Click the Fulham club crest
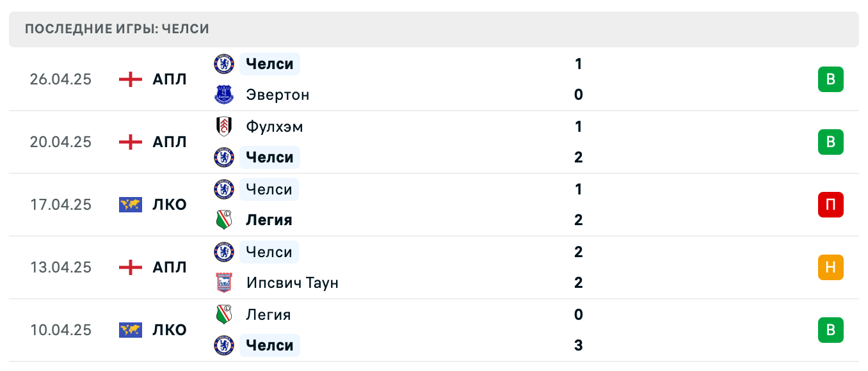 coord(224,127)
